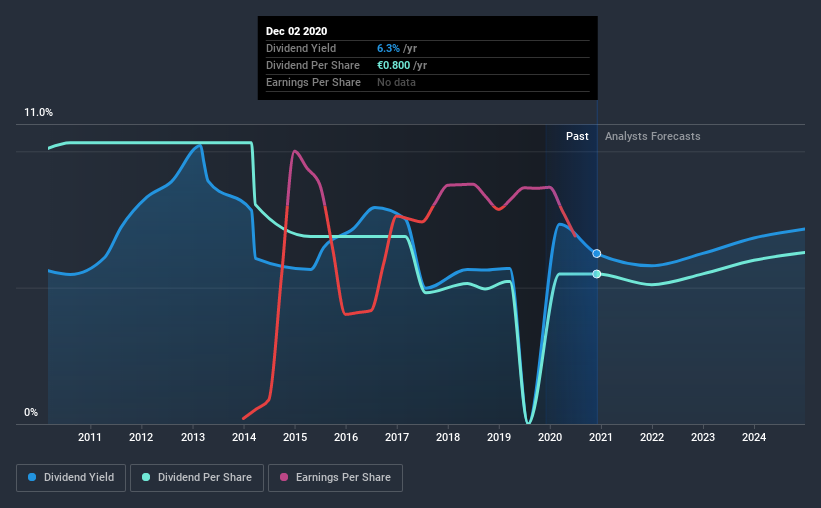Image resolution: width=821 pixels, height=508 pixels.
Task: Click the 2023 x-axis label
Action: point(703,437)
